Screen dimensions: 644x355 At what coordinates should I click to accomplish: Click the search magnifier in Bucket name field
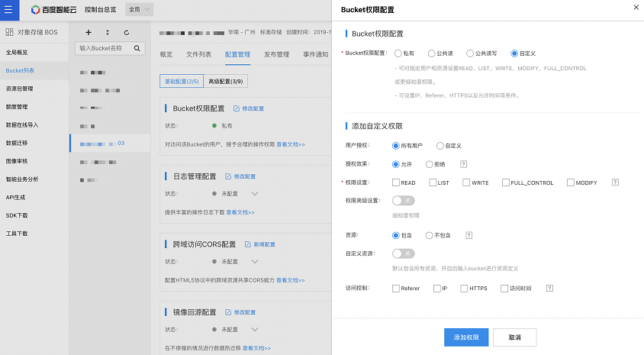137,48
